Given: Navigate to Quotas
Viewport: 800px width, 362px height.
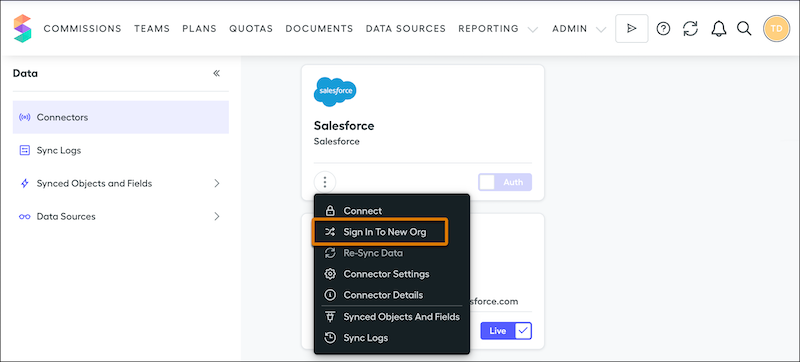Looking at the screenshot, I should [251, 29].
